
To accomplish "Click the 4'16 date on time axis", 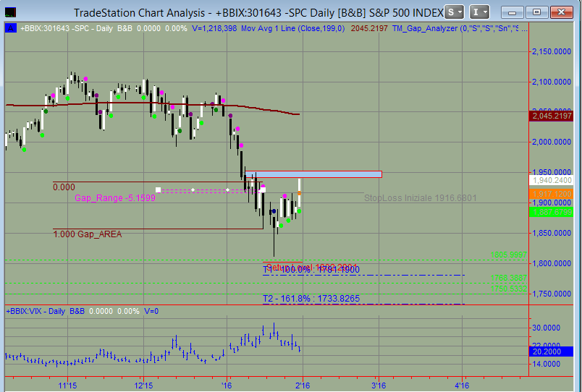I will tap(462, 385).
